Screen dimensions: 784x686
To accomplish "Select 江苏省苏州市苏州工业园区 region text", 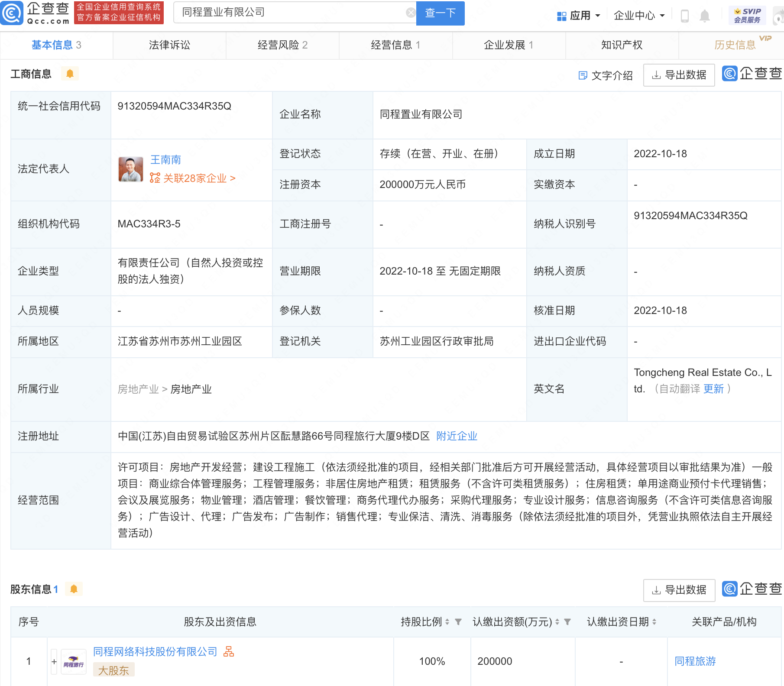I will point(180,341).
